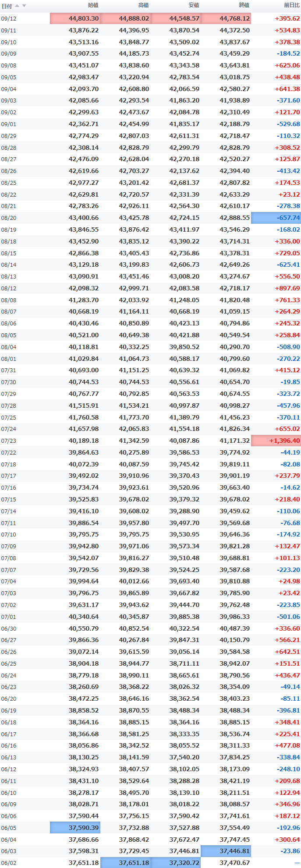This screenshot has width=301, height=868.
Task: Select the high value 42,807.03
Action: [134, 136]
